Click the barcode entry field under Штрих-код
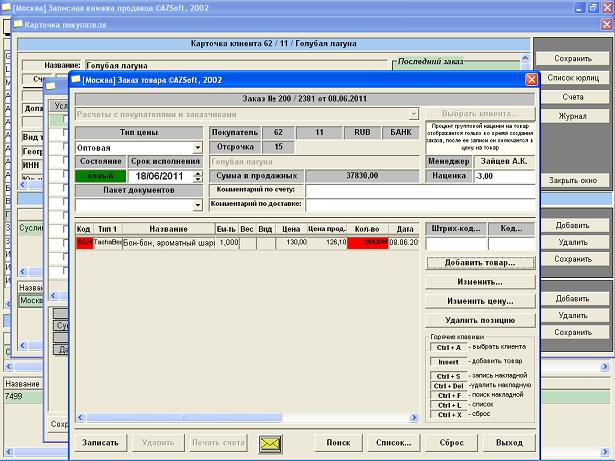615x461 pixels. pyautogui.click(x=456, y=244)
